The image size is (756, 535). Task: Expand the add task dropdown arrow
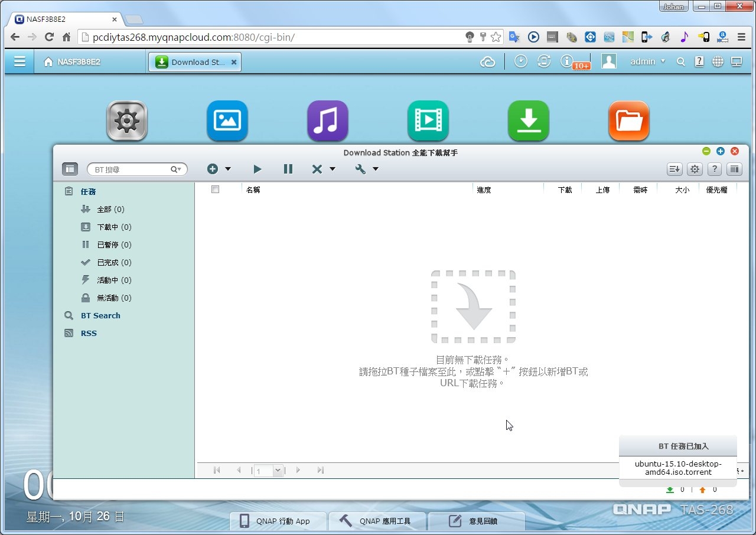tap(228, 169)
